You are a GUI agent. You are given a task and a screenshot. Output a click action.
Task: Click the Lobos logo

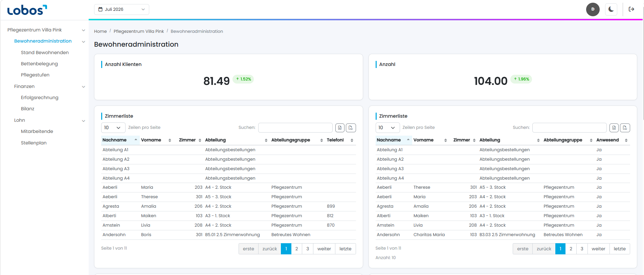pyautogui.click(x=27, y=10)
